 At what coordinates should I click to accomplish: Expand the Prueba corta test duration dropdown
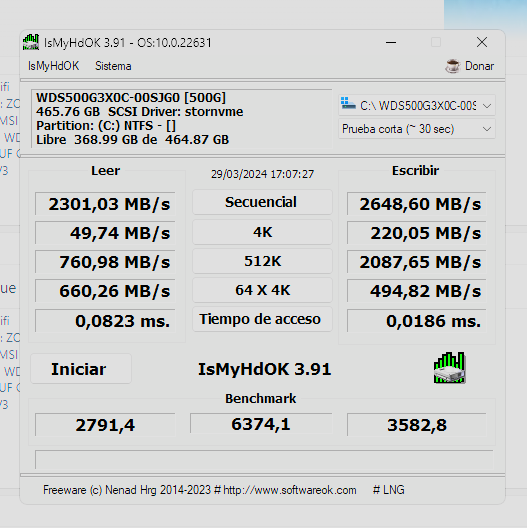tap(417, 129)
